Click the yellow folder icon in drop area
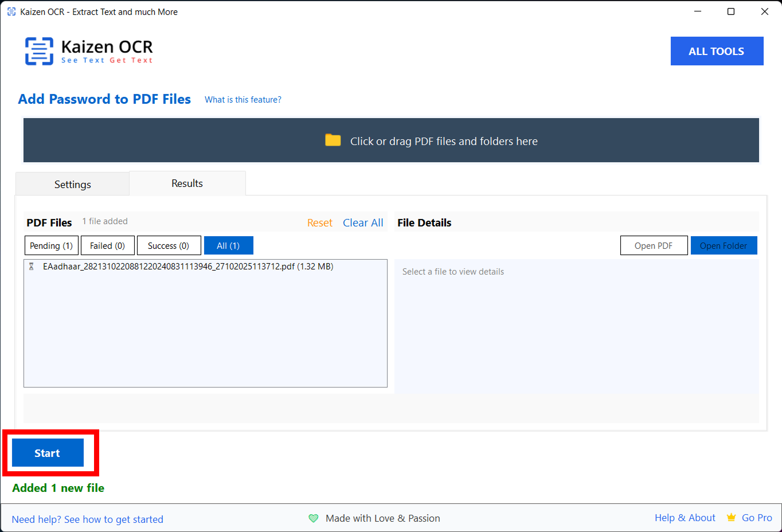Image resolution: width=782 pixels, height=532 pixels. 333,140
